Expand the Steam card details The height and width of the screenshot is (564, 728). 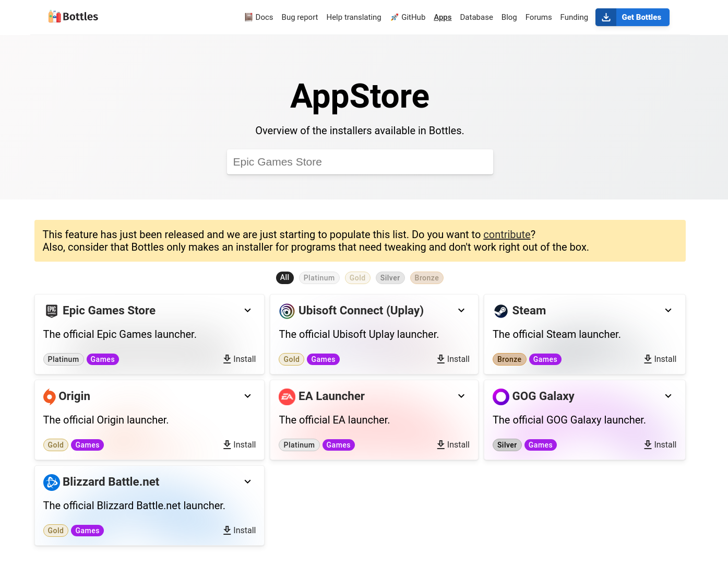pyautogui.click(x=668, y=310)
